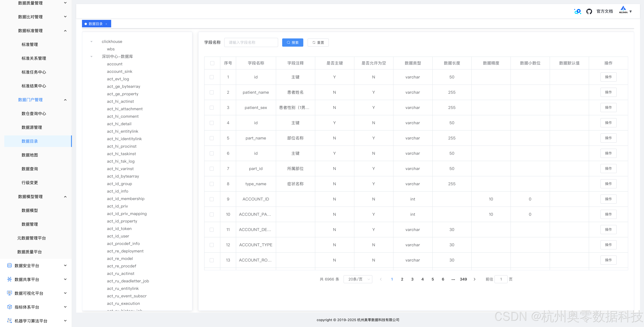Expand the 数据共享平台 menu
The image size is (644, 327).
(65, 279)
